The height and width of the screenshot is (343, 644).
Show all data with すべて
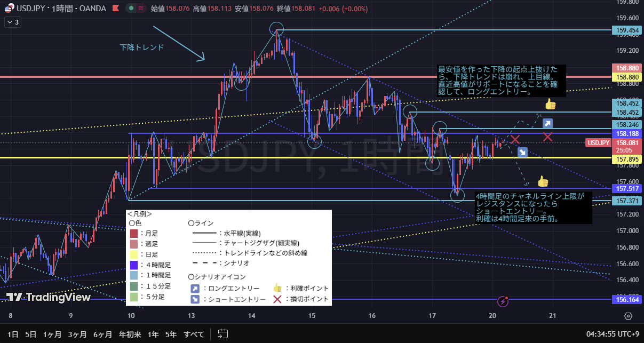194,334
